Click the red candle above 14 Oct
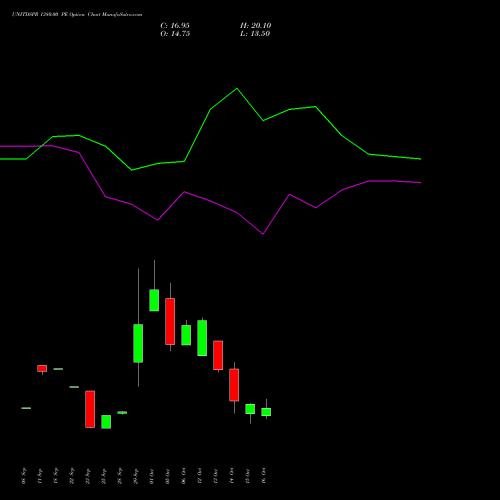 click(x=234, y=385)
